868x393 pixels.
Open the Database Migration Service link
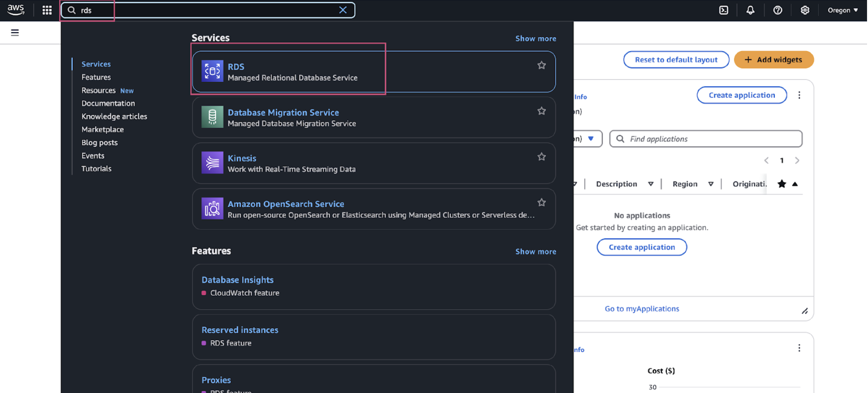pos(283,113)
